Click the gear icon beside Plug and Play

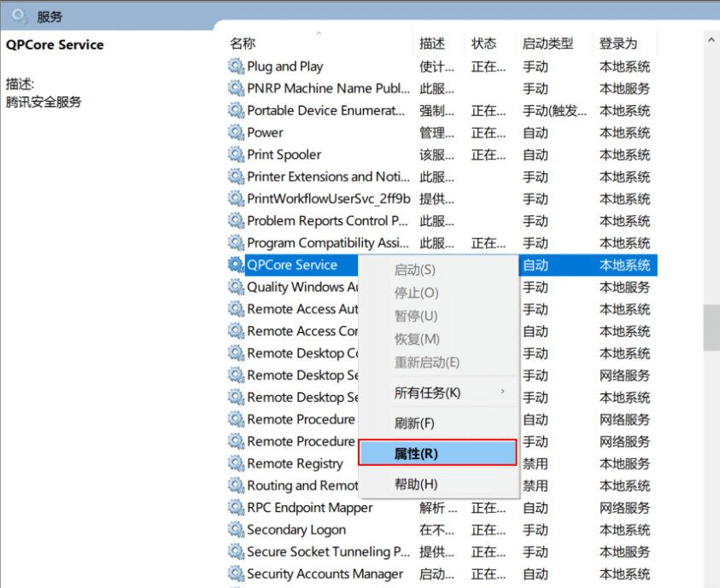point(236,67)
